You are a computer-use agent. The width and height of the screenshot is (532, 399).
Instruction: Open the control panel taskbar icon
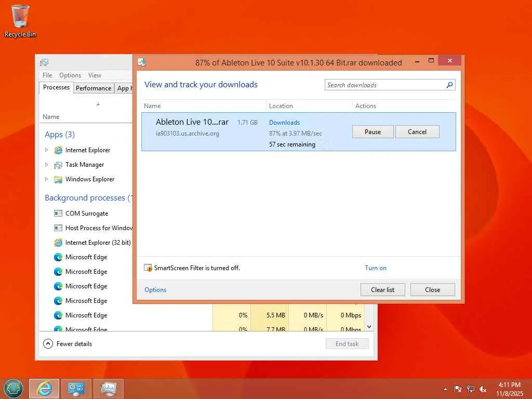click(x=76, y=389)
